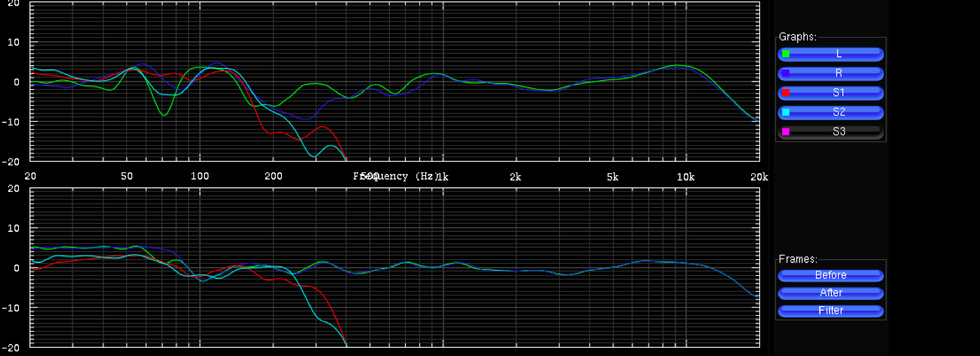Screen dimensions: 980x356
Task: Click the magenta S3 color swatch
Action: point(786,132)
